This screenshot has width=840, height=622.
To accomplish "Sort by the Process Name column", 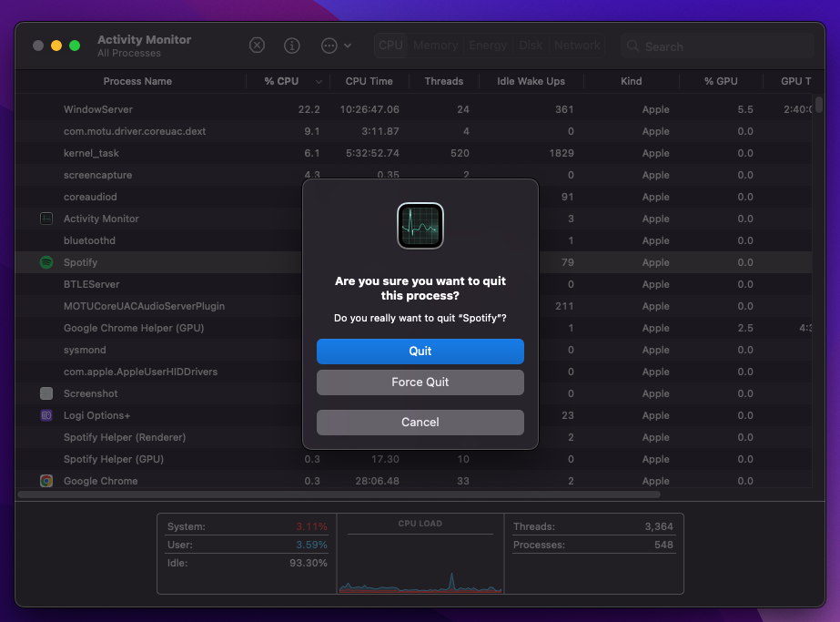I will point(137,81).
